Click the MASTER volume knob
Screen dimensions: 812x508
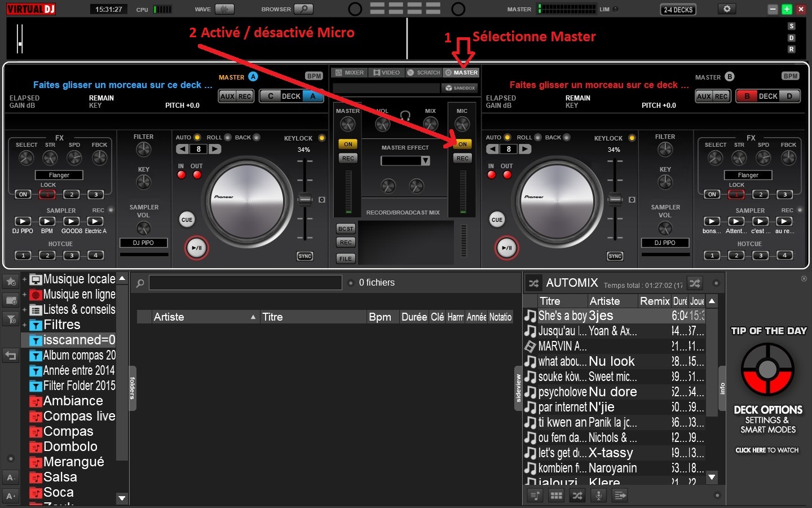[x=348, y=124]
